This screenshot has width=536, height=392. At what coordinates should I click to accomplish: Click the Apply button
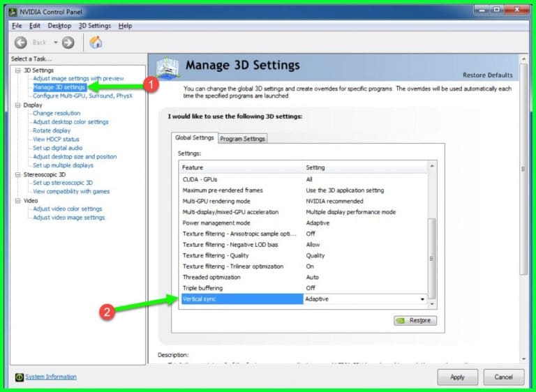click(x=457, y=377)
